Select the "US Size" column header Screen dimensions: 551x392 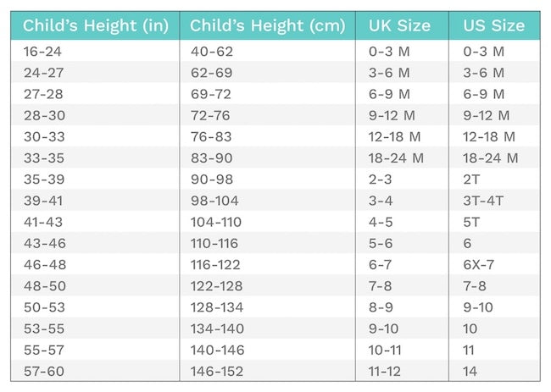(x=494, y=25)
